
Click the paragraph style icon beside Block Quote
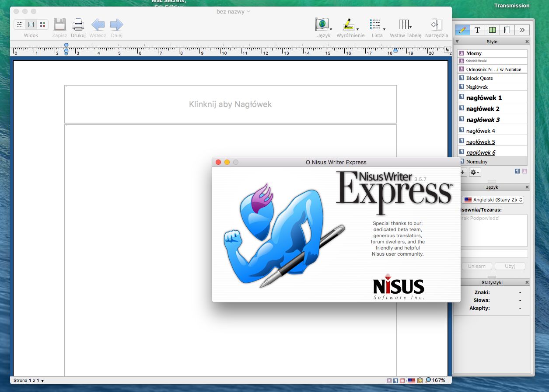(462, 78)
